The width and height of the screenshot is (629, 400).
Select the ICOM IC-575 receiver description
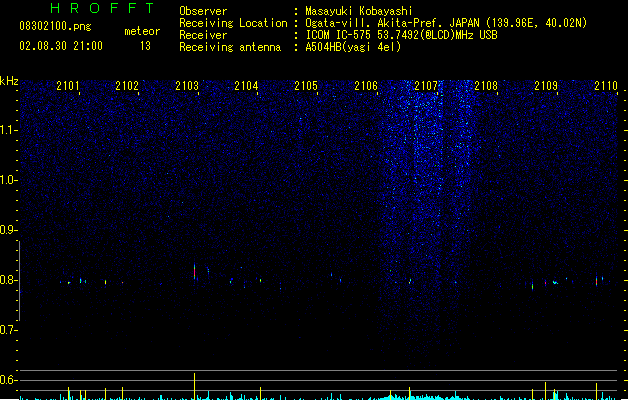(402, 35)
